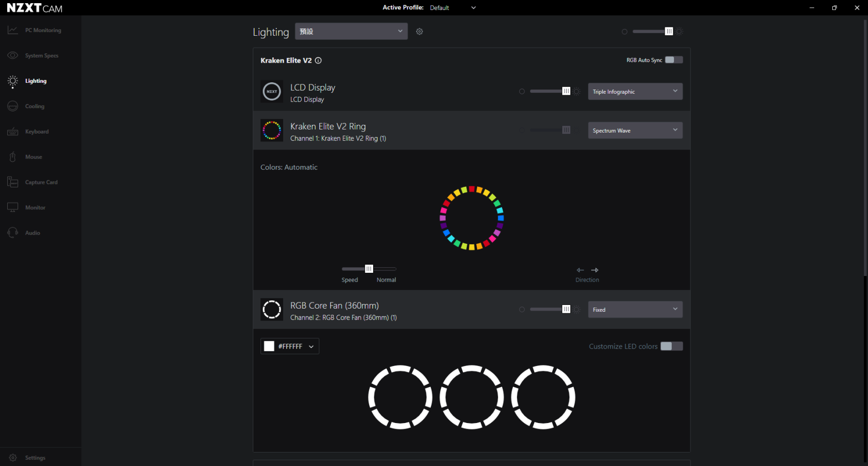Click the right direction arrow
The width and height of the screenshot is (868, 466).
pos(595,270)
